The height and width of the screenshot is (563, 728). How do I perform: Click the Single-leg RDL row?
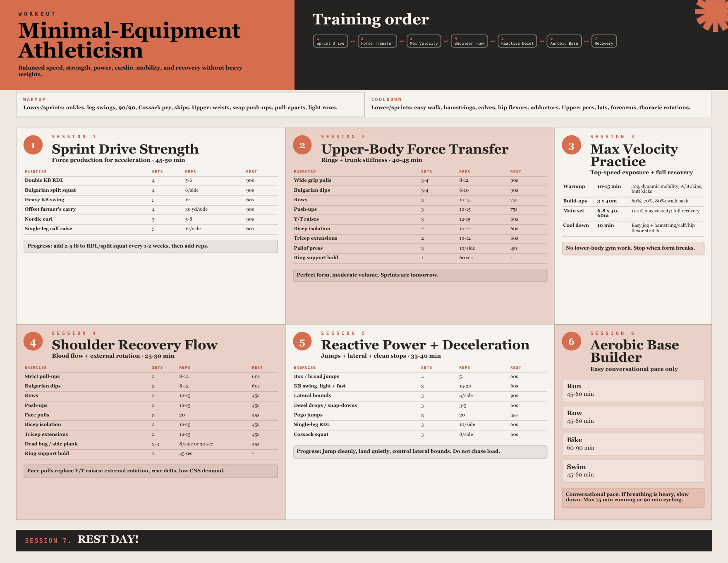pos(420,425)
